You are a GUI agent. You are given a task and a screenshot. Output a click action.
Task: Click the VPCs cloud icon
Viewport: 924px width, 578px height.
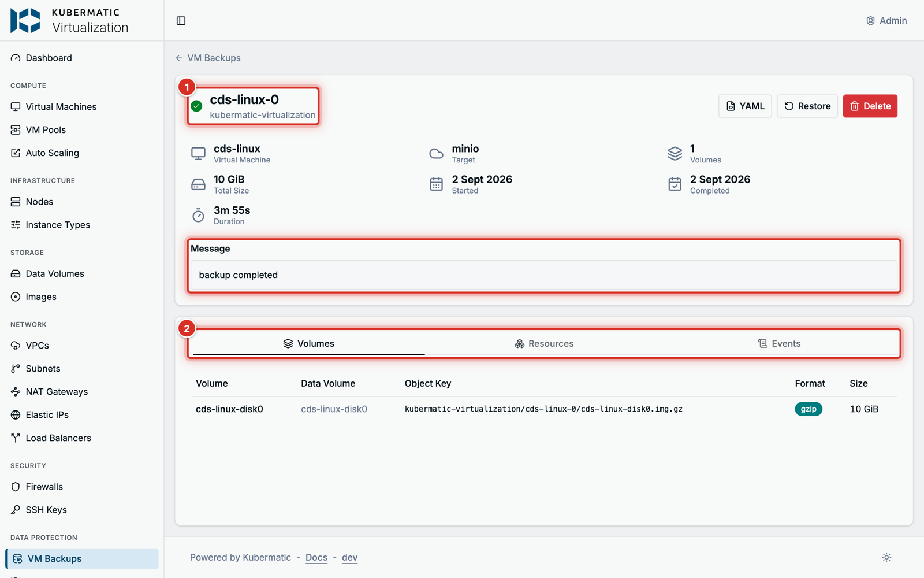pyautogui.click(x=16, y=345)
